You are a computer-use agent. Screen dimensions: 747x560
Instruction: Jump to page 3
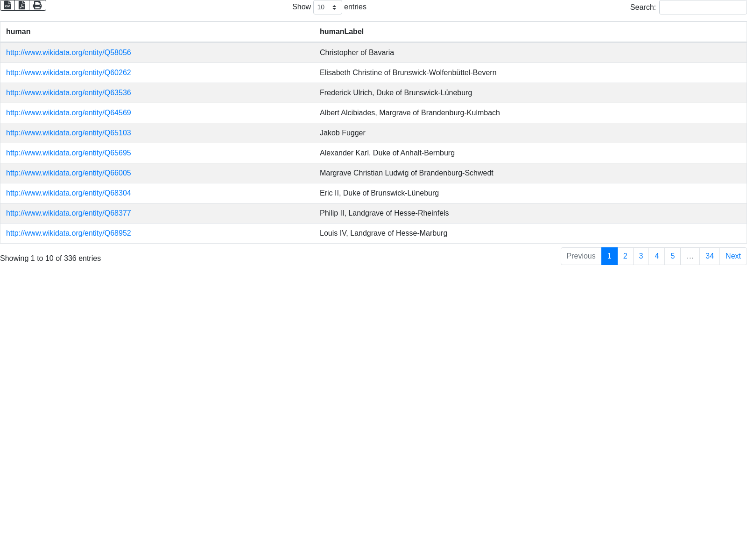(x=641, y=256)
